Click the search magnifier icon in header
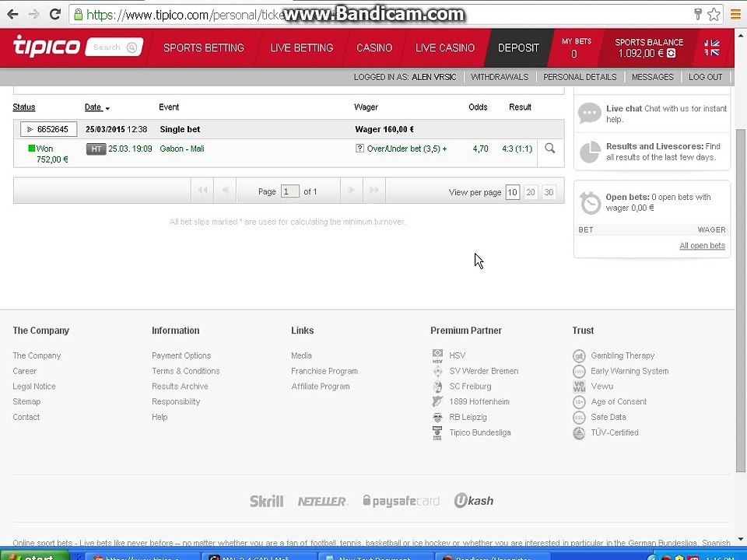Screen dimensions: 747x560 [132, 47]
